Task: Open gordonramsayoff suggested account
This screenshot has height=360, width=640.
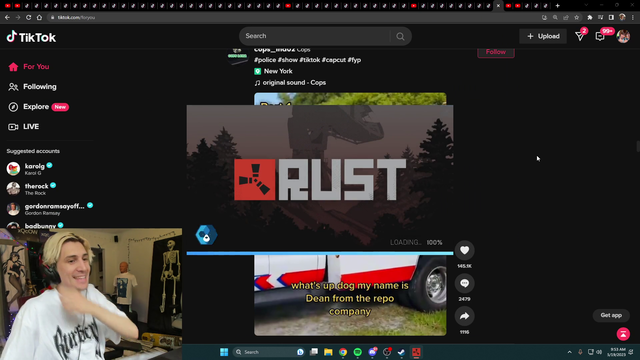Action: click(50, 209)
